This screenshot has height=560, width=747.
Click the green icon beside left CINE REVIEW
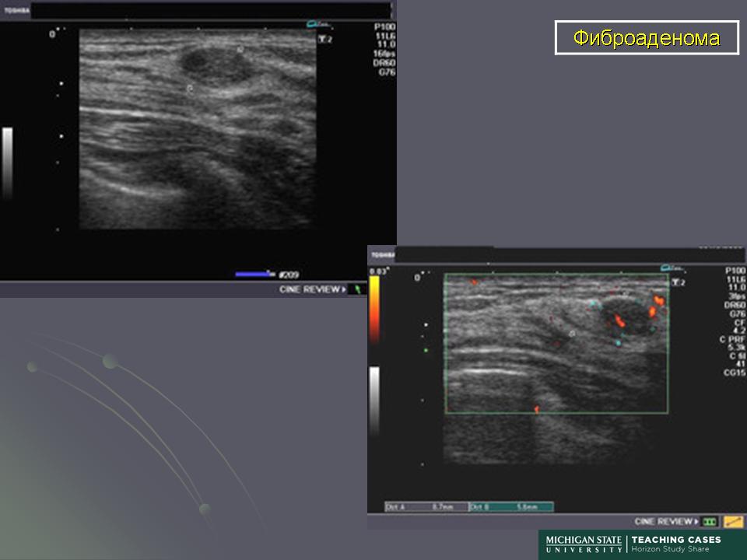point(357,289)
